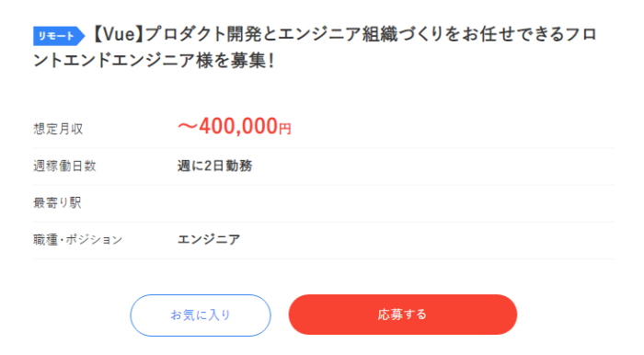Click the 想定月収 label
644x355 pixels.
58,129
